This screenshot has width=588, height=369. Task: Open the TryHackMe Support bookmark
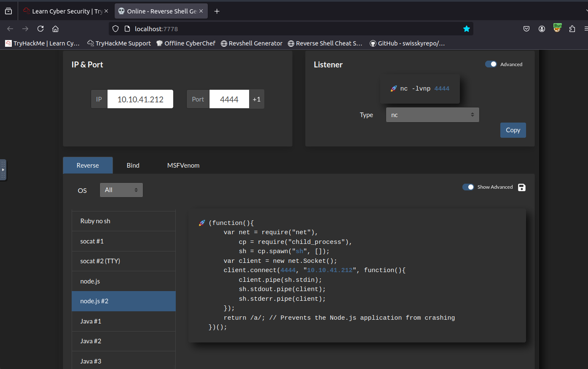click(x=119, y=43)
